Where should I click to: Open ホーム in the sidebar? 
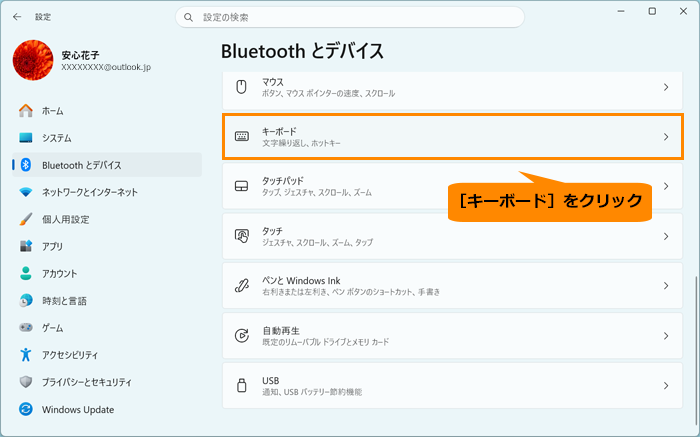pos(107,111)
